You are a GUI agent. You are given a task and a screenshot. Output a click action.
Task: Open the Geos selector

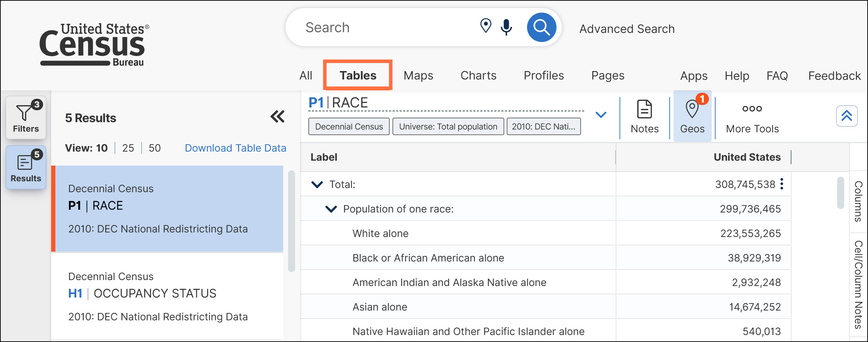692,117
